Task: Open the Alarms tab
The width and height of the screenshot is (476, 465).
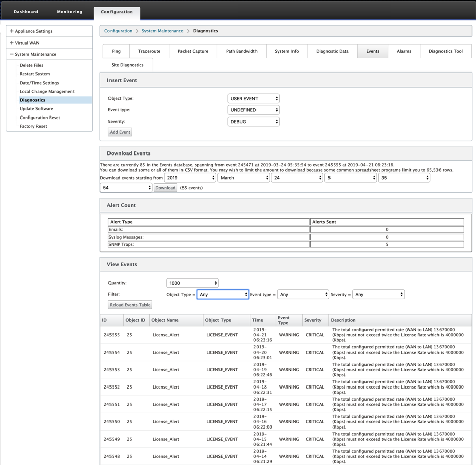Action: (x=404, y=51)
